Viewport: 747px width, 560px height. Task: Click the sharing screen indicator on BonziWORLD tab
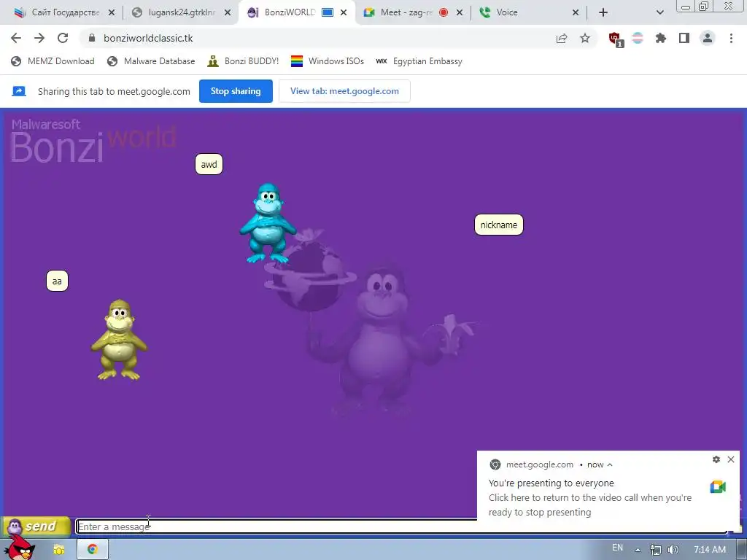click(328, 12)
